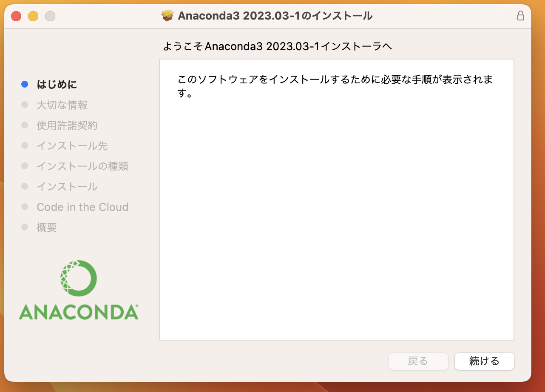Image resolution: width=545 pixels, height=392 pixels.
Task: Select the 使用許諾契約 installer step
Action: pyautogui.click(x=67, y=125)
